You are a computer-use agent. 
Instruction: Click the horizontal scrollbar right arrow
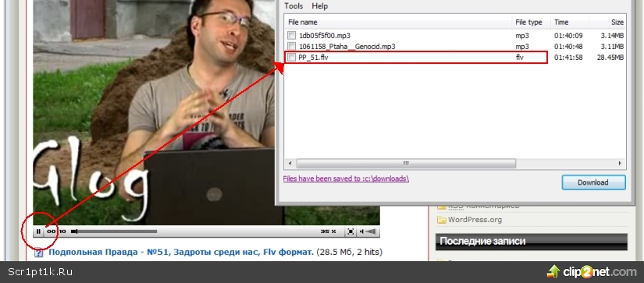pos(620,164)
